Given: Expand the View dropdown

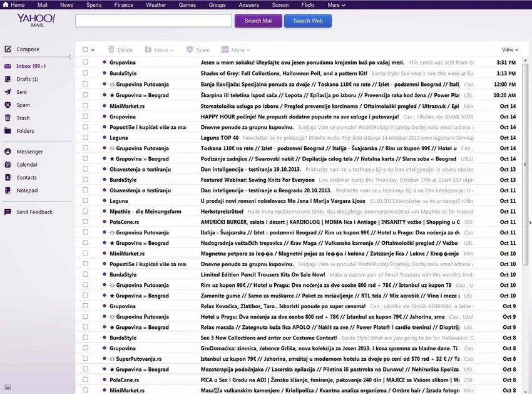Looking at the screenshot, I should coord(510,49).
